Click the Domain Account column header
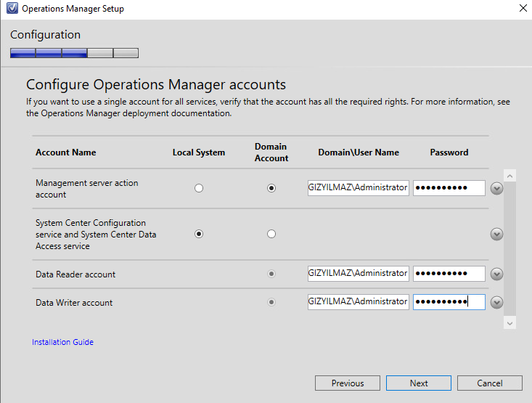Viewport: 532px width, 403px height. 271,152
